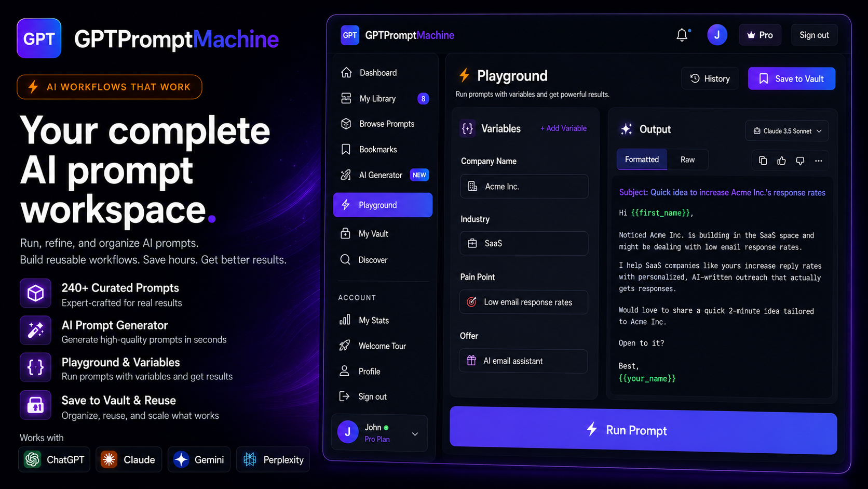Image resolution: width=868 pixels, height=489 pixels.
Task: Switch to the Formatted output tab
Action: 642,160
